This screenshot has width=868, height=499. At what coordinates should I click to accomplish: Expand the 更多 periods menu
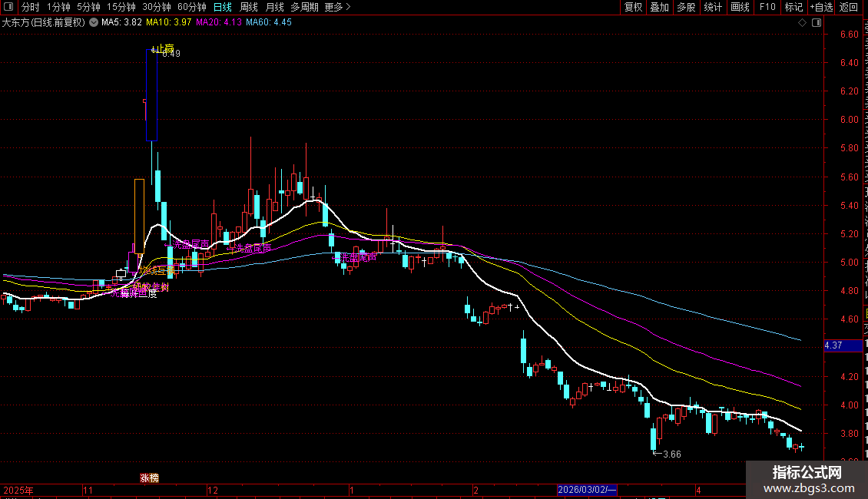click(x=337, y=7)
